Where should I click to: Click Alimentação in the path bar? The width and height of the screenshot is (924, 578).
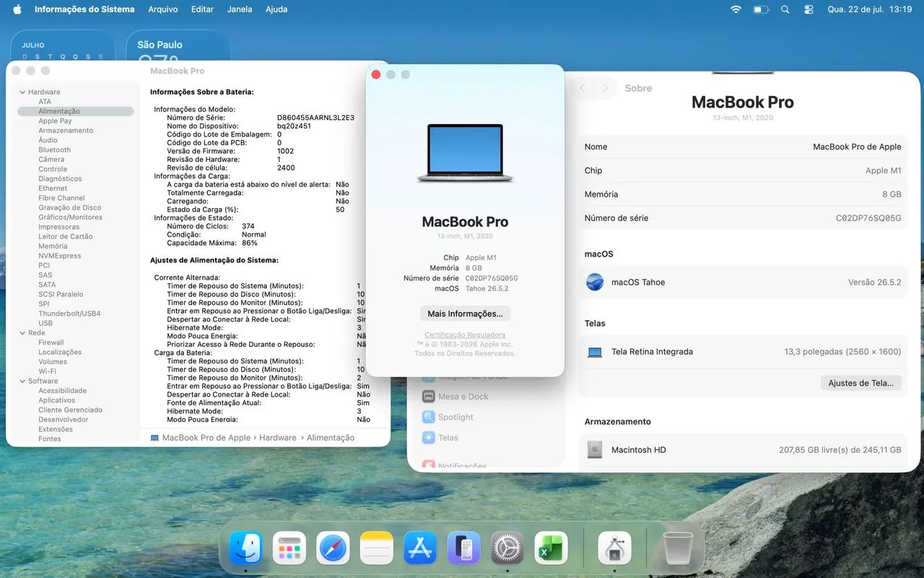point(331,438)
